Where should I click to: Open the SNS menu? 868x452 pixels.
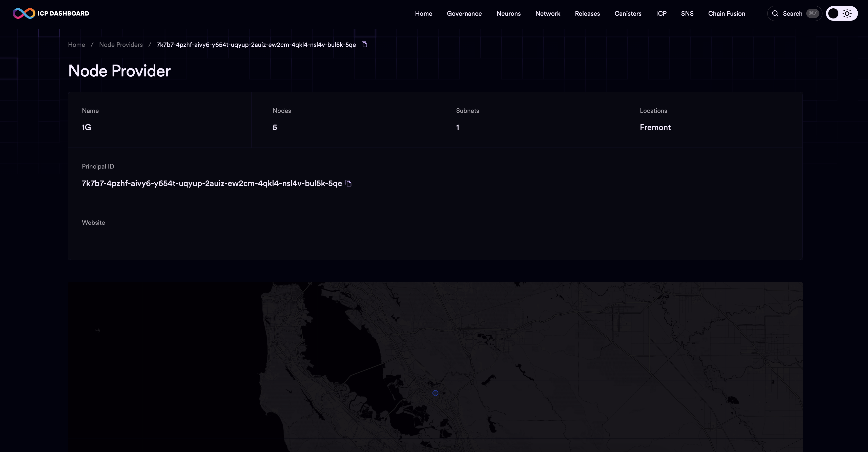coord(687,13)
